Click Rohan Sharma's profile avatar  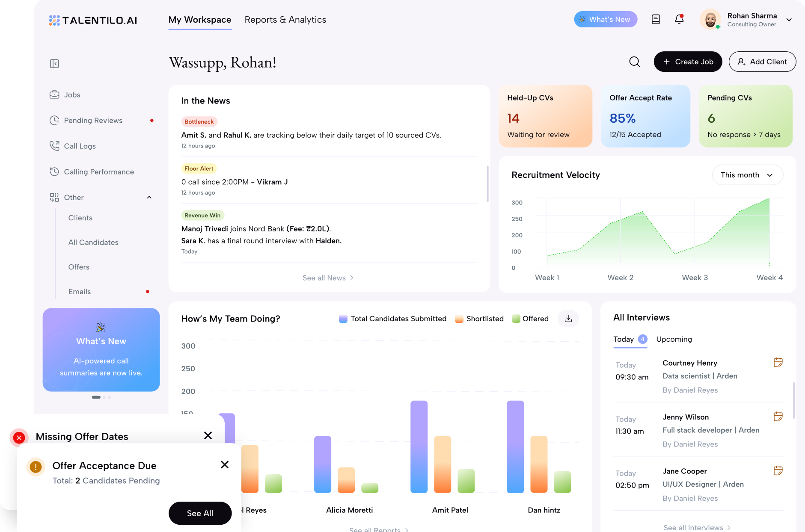coord(710,19)
